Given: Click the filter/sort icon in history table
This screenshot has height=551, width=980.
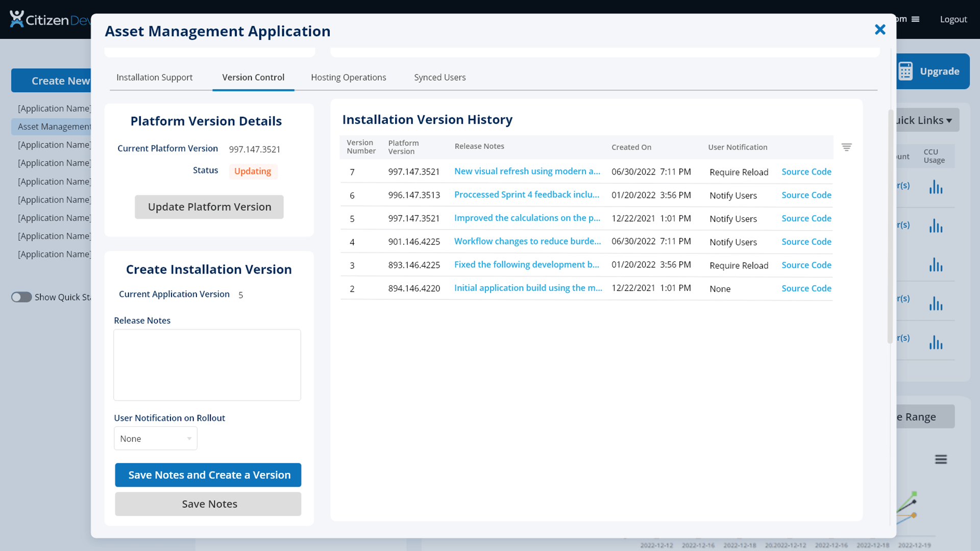Looking at the screenshot, I should click(x=847, y=146).
